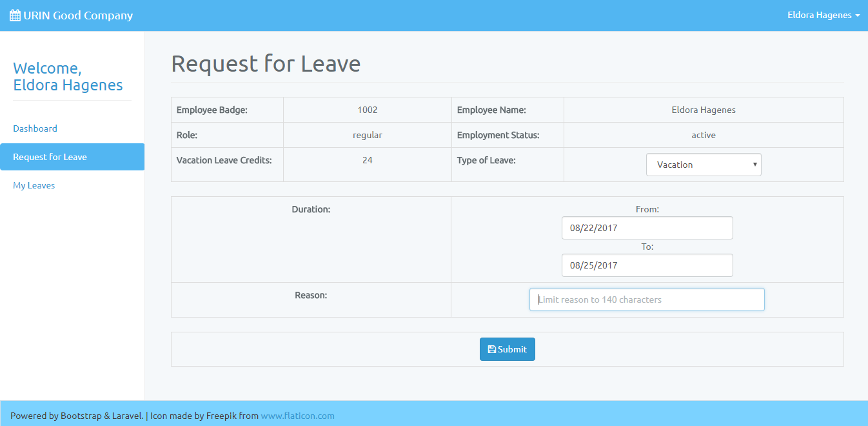Click into the Reason text box
Viewport: 868px width, 426px height.
click(647, 299)
